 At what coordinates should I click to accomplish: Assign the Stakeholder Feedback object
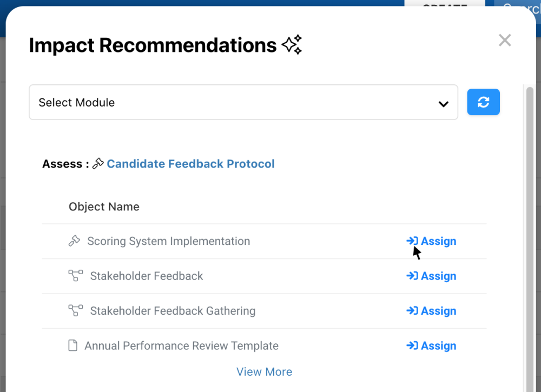pyautogui.click(x=431, y=276)
